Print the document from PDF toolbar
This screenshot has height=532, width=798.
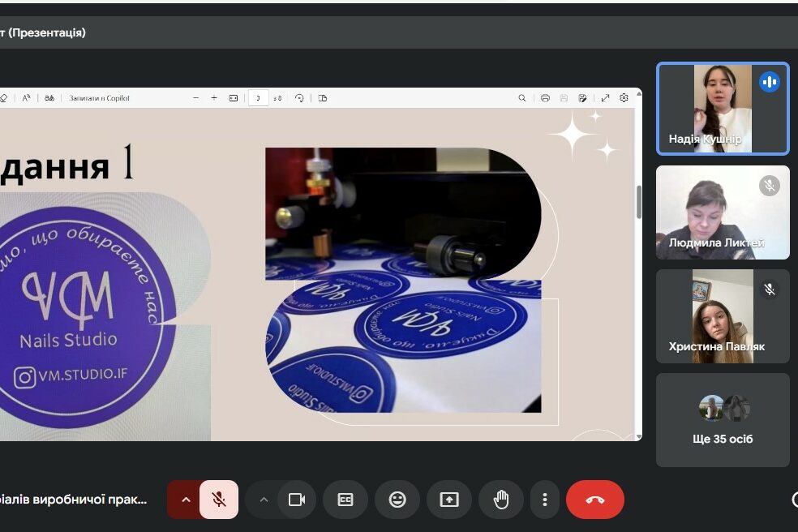coord(545,98)
